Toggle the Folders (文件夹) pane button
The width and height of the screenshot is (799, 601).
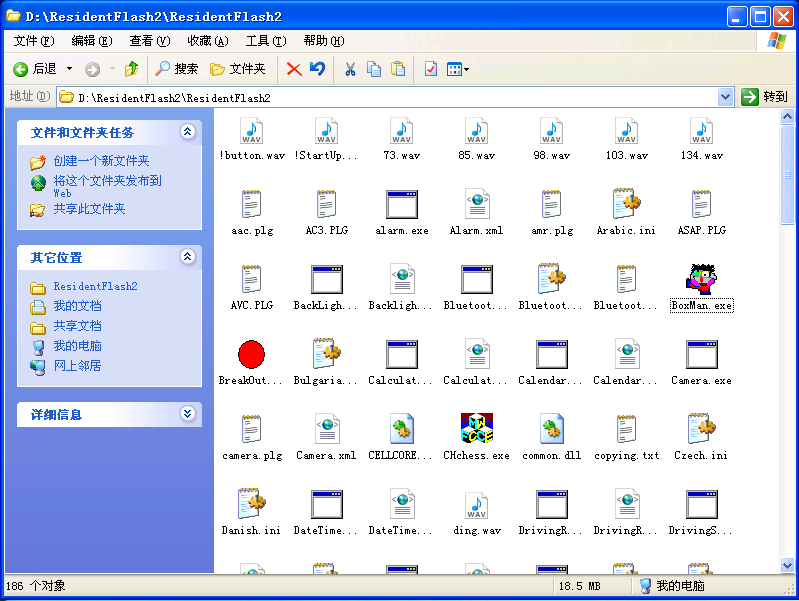coord(237,69)
